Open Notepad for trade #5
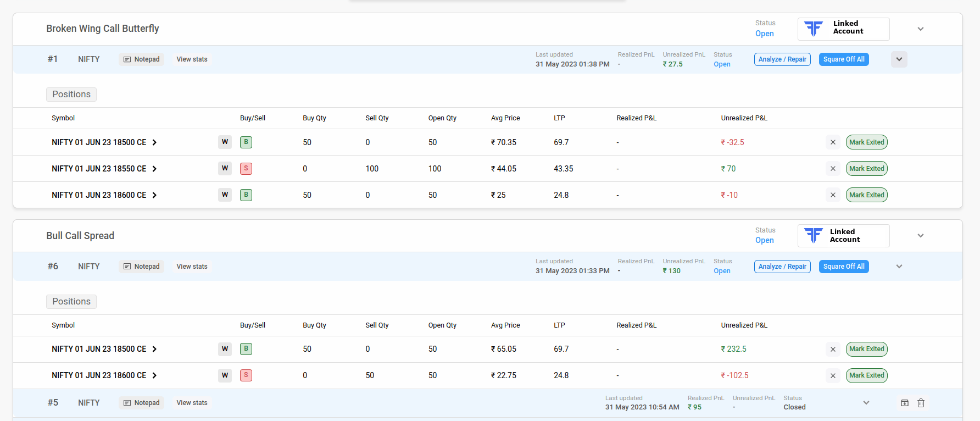Image resolution: width=980 pixels, height=421 pixels. tap(142, 403)
